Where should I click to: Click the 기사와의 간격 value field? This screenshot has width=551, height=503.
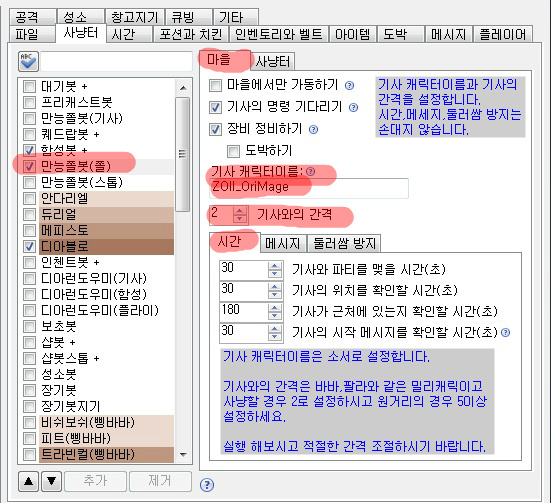[x=222, y=214]
